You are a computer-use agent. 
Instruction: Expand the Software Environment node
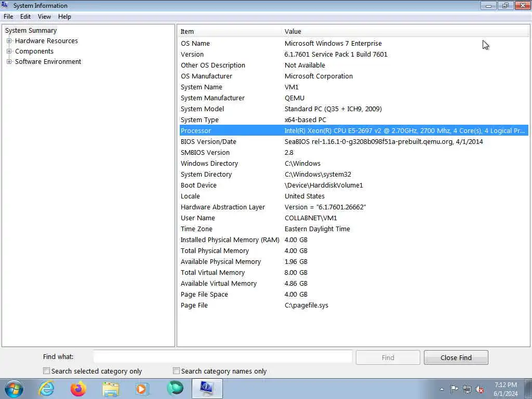[9, 61]
